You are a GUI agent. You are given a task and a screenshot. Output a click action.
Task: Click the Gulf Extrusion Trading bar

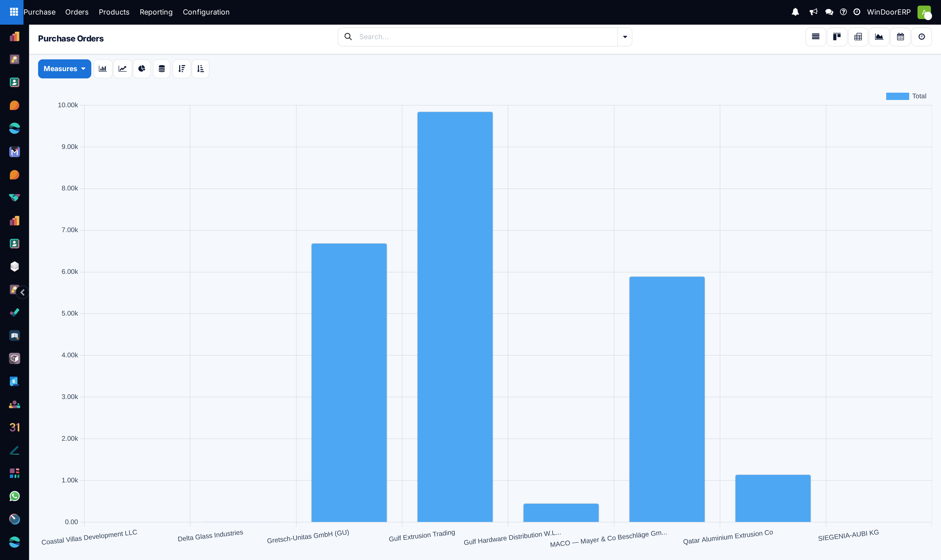455,317
